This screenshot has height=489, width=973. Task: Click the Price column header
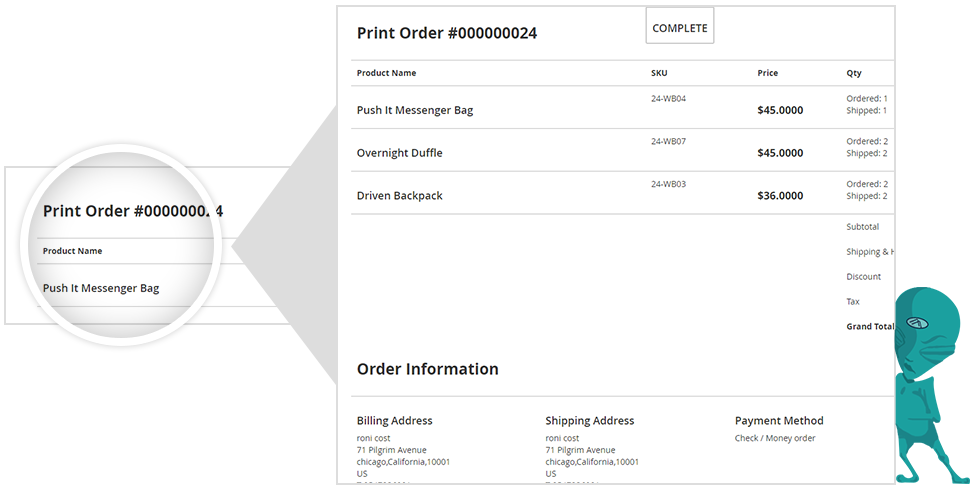[767, 73]
